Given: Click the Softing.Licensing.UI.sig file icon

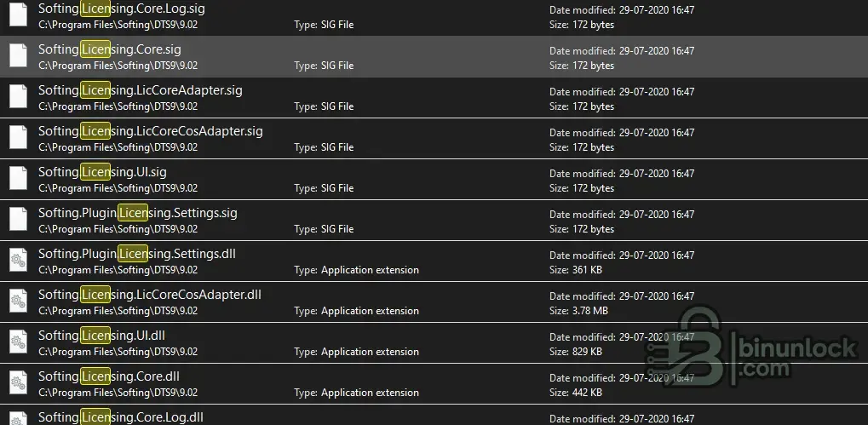Looking at the screenshot, I should (x=18, y=179).
